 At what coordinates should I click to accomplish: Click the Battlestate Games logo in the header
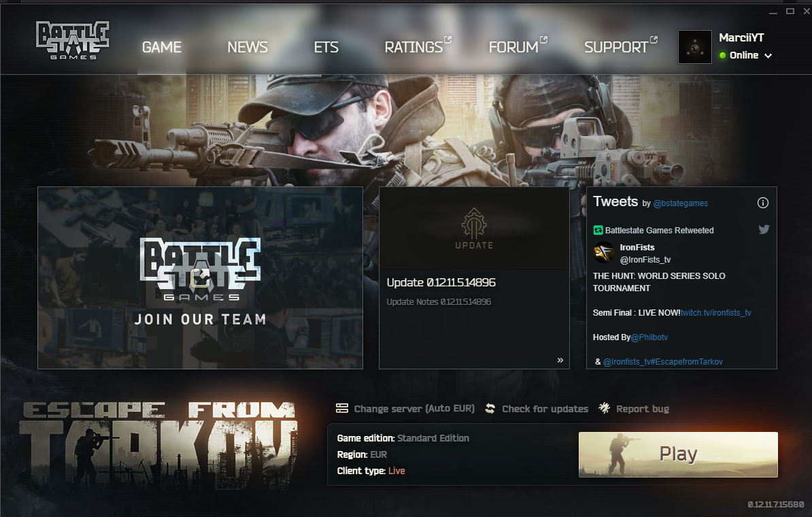[x=73, y=40]
